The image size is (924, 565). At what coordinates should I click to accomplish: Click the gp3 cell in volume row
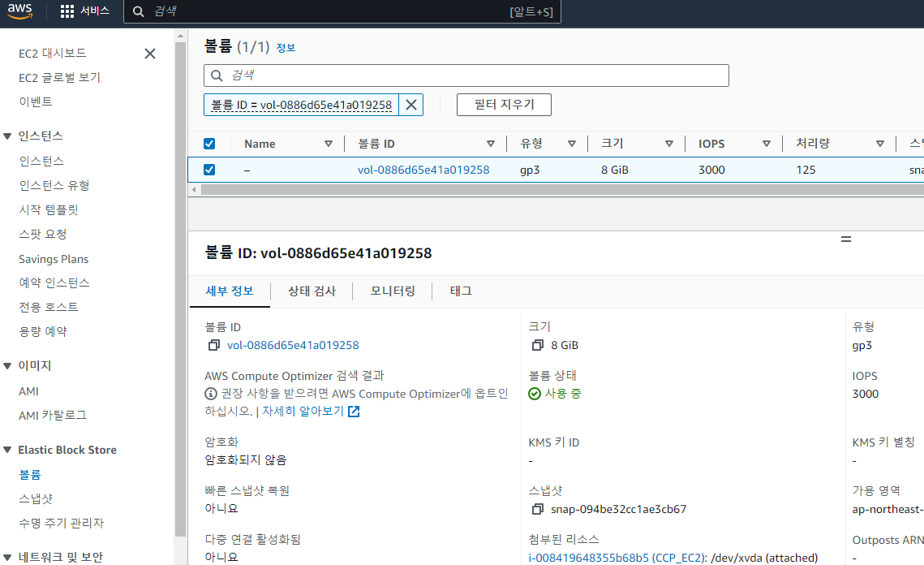click(x=530, y=170)
